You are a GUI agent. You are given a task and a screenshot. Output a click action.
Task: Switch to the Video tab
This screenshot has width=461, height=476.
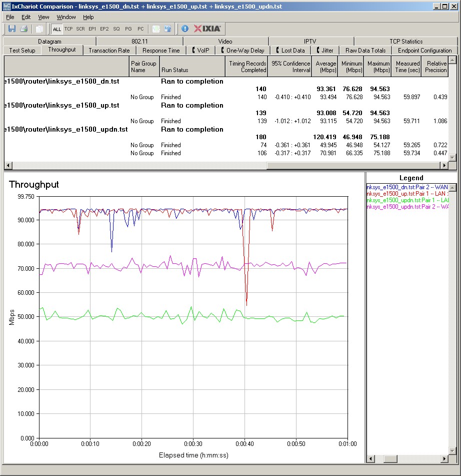pos(225,41)
